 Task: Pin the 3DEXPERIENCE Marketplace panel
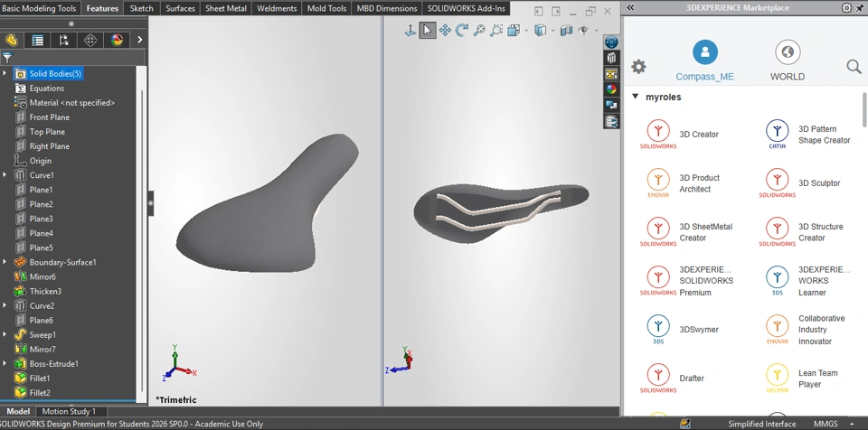tap(860, 7)
